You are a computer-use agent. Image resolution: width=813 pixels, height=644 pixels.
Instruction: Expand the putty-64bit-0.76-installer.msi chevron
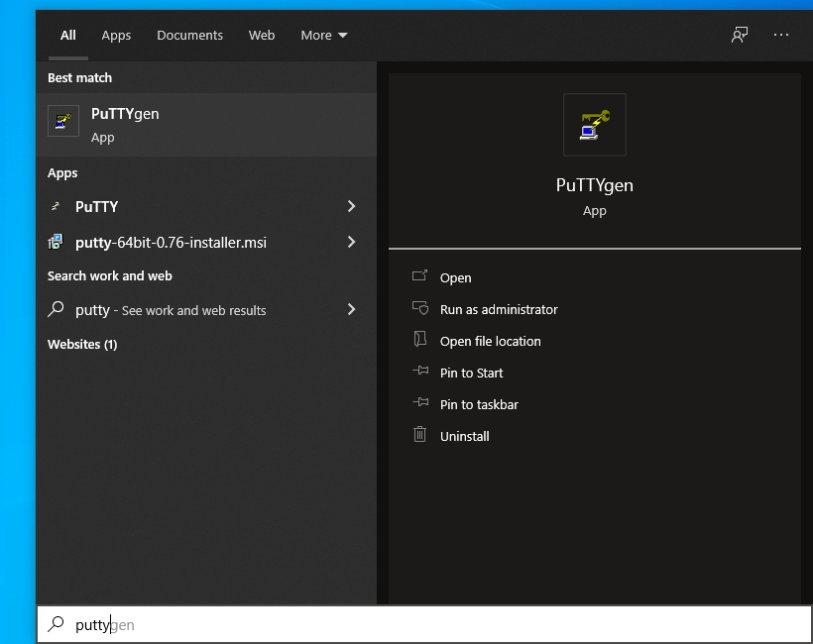point(351,243)
